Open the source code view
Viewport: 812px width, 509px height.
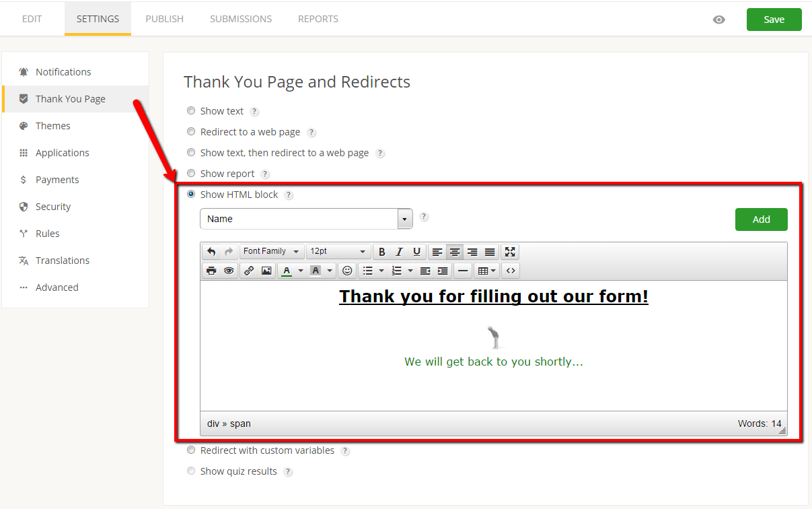pyautogui.click(x=511, y=271)
